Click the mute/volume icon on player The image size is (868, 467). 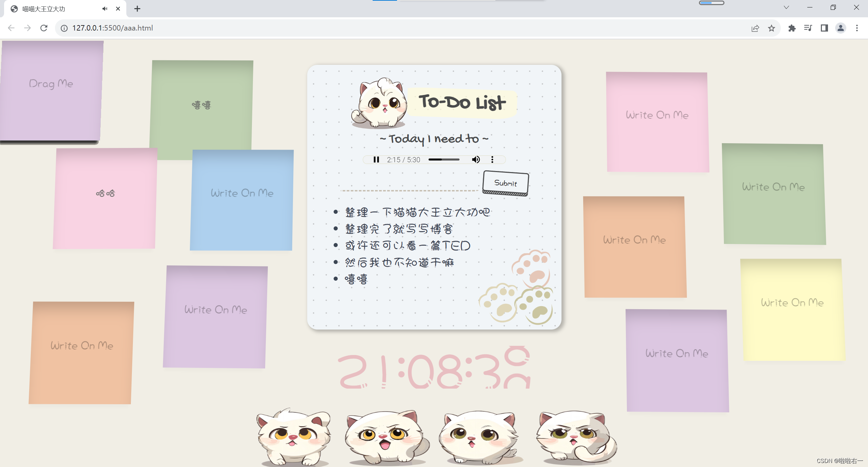pos(476,159)
